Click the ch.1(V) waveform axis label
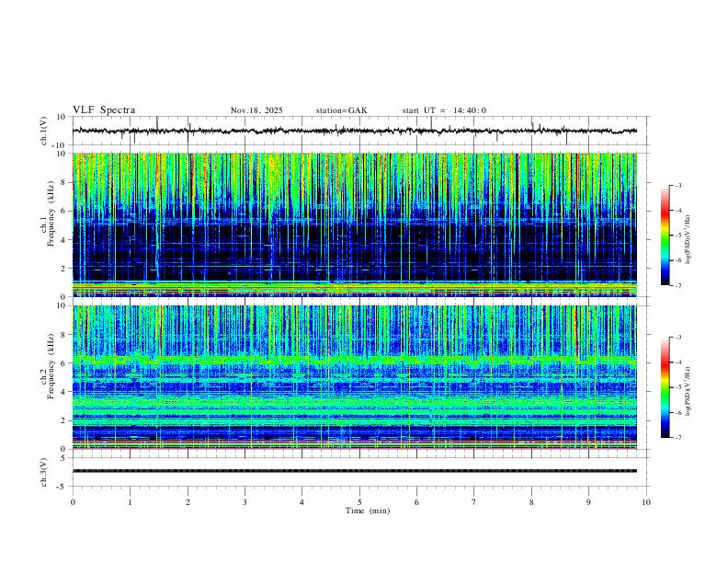This screenshot has width=728, height=563. [44, 130]
